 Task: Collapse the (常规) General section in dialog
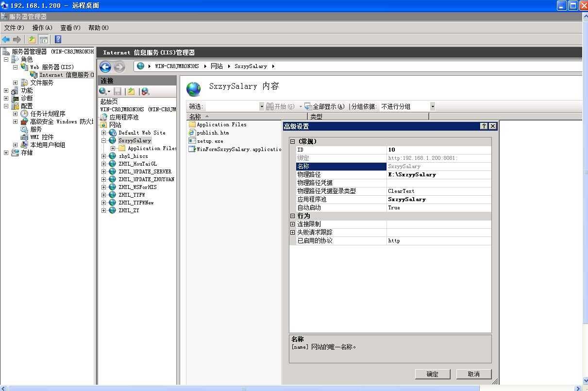click(293, 141)
